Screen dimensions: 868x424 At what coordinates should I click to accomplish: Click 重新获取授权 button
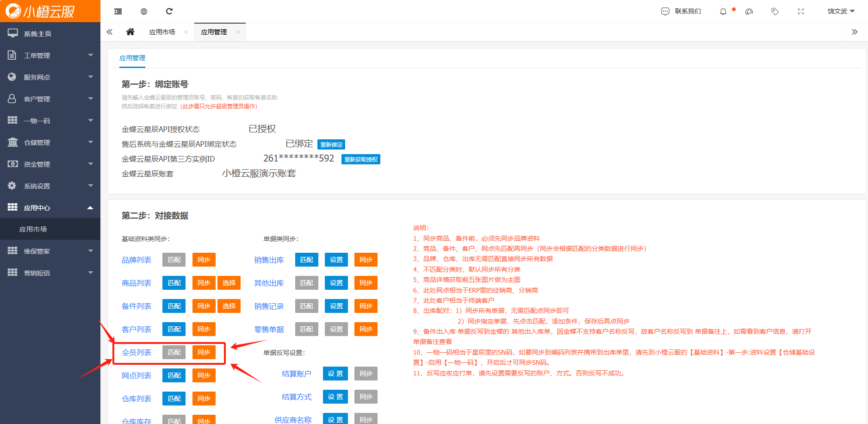tap(361, 159)
